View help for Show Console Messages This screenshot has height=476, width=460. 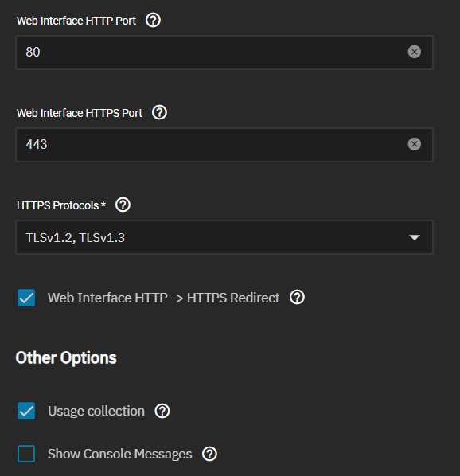(x=209, y=454)
